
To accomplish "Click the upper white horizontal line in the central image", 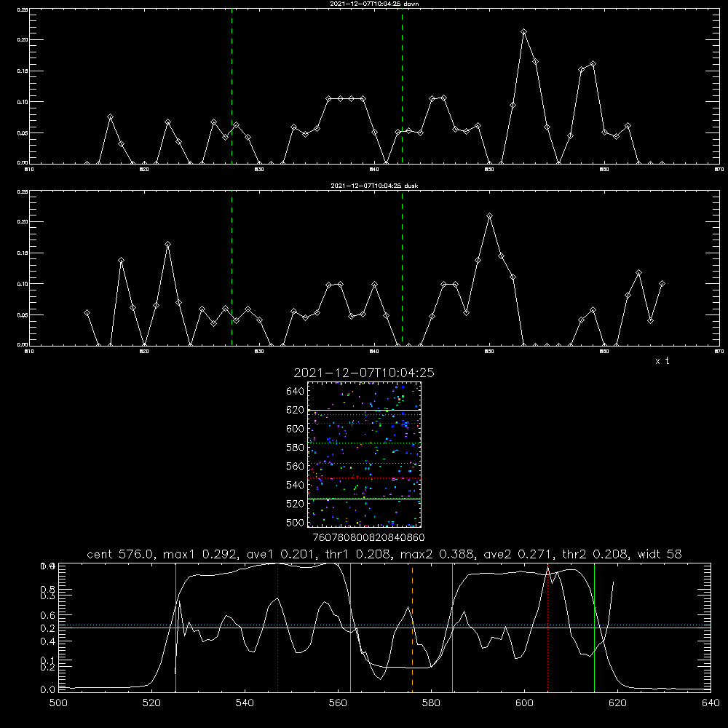I will pos(364,411).
